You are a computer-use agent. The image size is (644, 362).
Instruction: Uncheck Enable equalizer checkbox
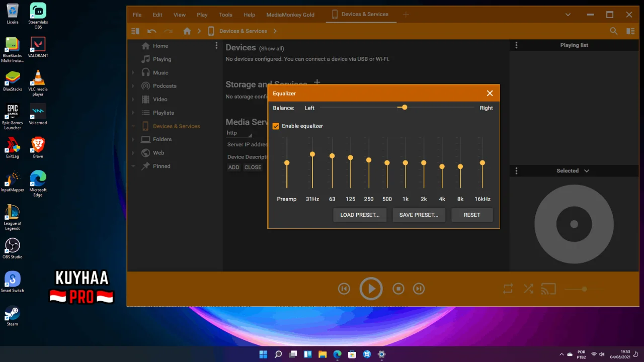coord(276,126)
